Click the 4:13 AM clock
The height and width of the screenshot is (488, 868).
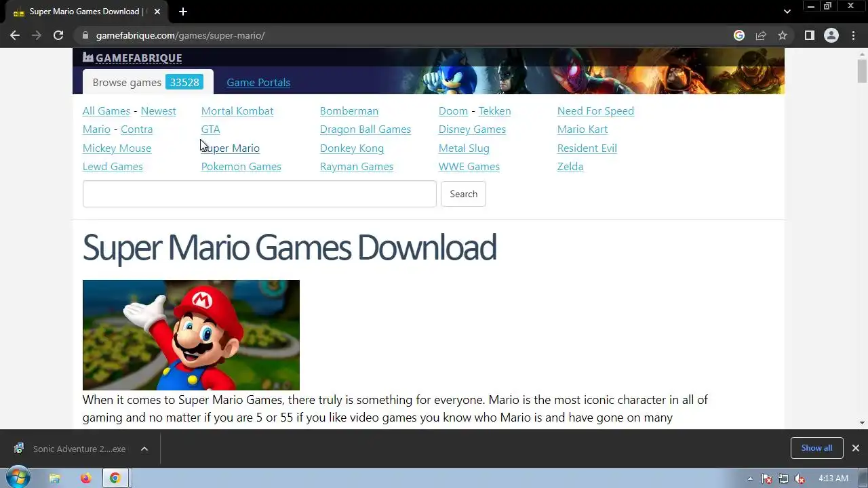(833, 479)
